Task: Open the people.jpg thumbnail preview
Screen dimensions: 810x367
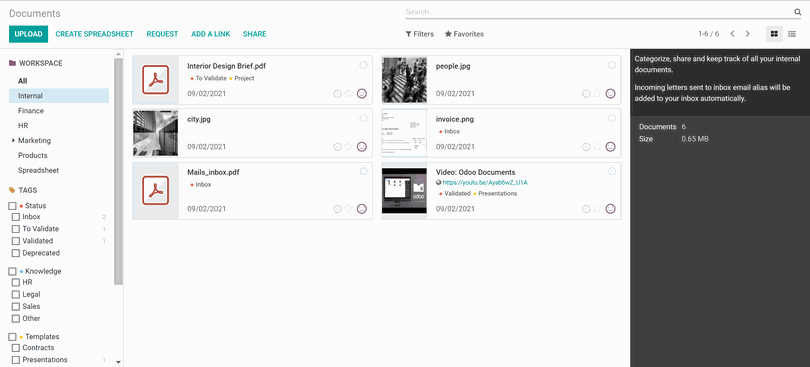Action: (404, 80)
